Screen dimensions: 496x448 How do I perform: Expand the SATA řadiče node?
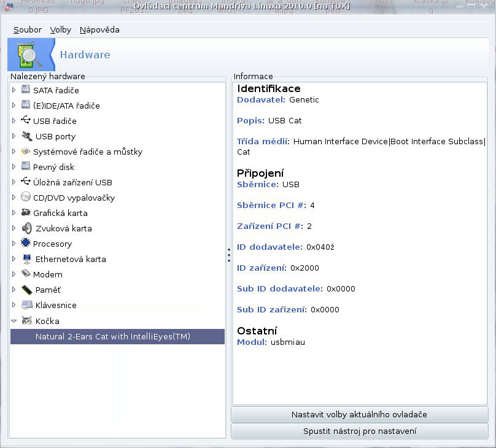click(x=14, y=90)
